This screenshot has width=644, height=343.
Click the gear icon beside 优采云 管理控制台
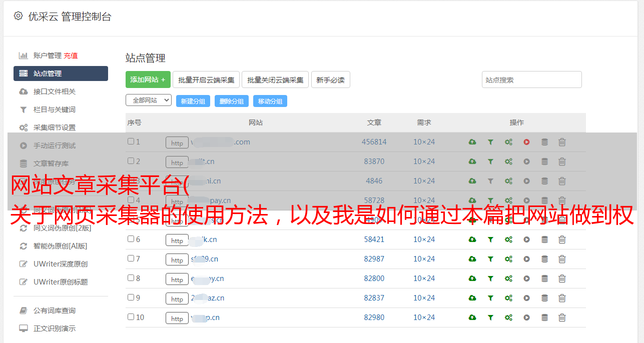tap(18, 16)
